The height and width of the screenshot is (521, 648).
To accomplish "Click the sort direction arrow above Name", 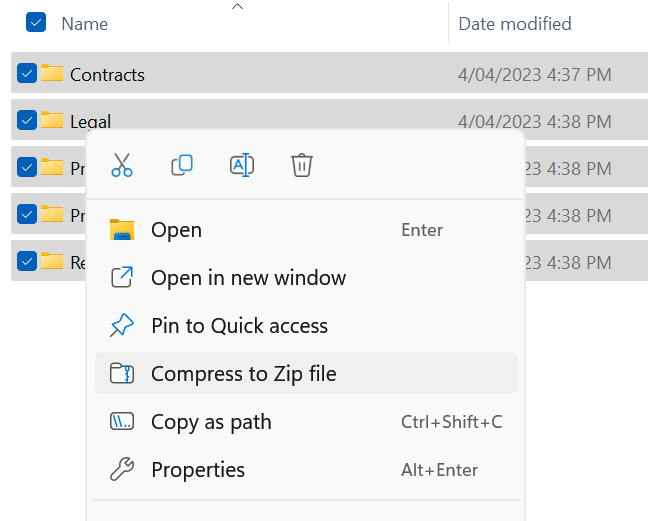I will click(237, 6).
